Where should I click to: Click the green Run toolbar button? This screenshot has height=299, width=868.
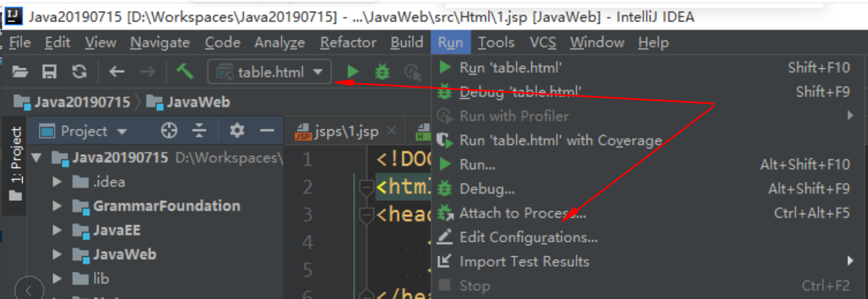353,72
